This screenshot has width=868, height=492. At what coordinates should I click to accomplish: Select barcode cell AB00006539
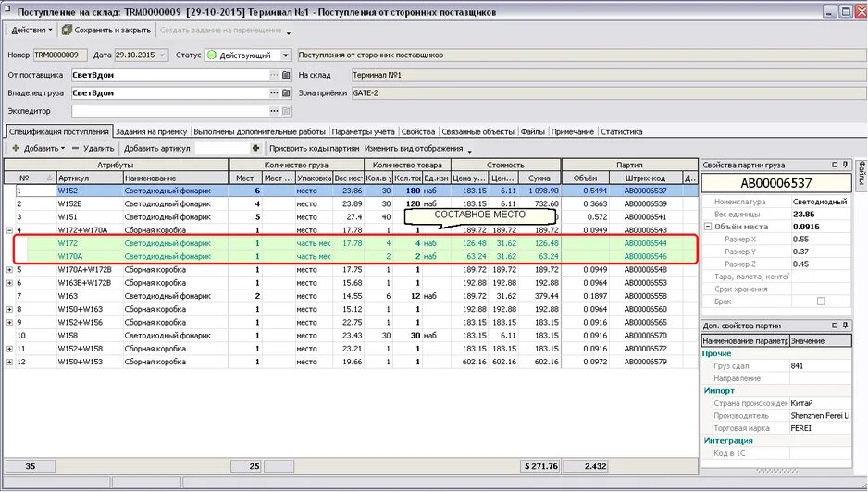(x=646, y=203)
